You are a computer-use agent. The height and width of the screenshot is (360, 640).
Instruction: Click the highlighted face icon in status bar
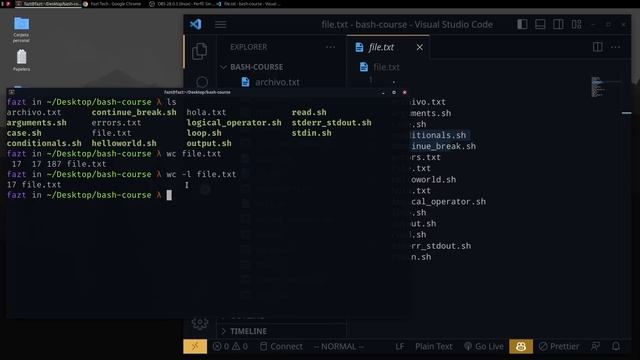click(x=521, y=347)
